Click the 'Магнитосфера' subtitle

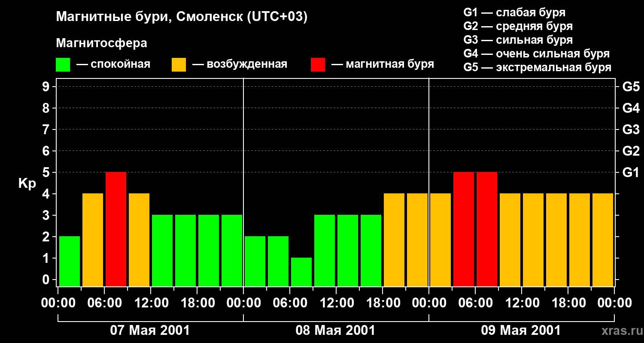102,43
